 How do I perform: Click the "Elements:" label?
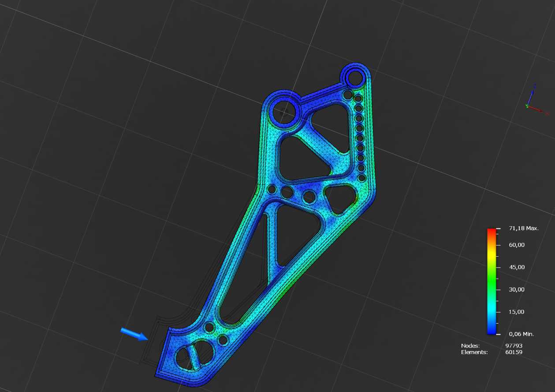tap(474, 352)
